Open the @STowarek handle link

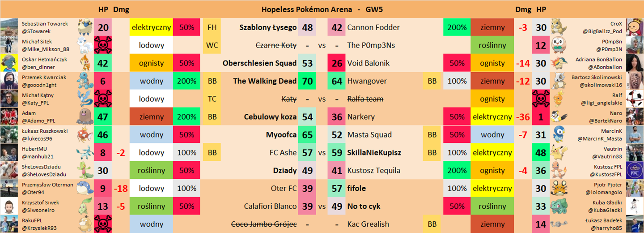[36, 31]
